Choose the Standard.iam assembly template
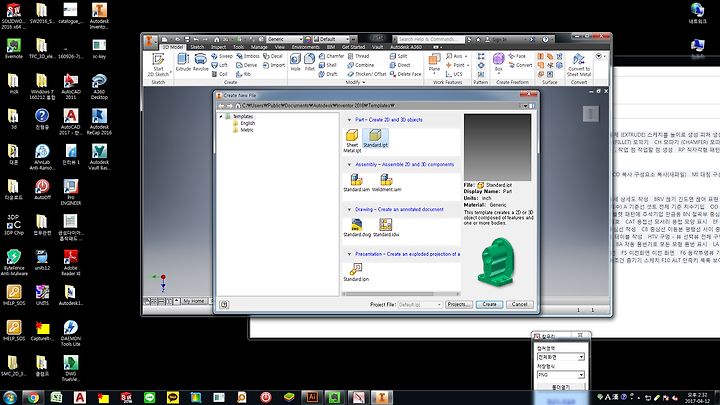Viewport: 720px width, 405px height. [356, 180]
